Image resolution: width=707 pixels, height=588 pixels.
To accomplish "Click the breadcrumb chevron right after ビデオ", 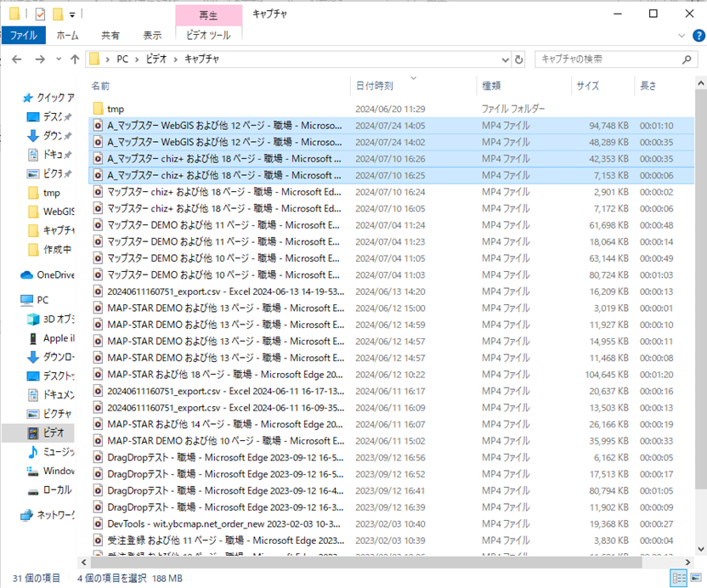I will pyautogui.click(x=175, y=59).
